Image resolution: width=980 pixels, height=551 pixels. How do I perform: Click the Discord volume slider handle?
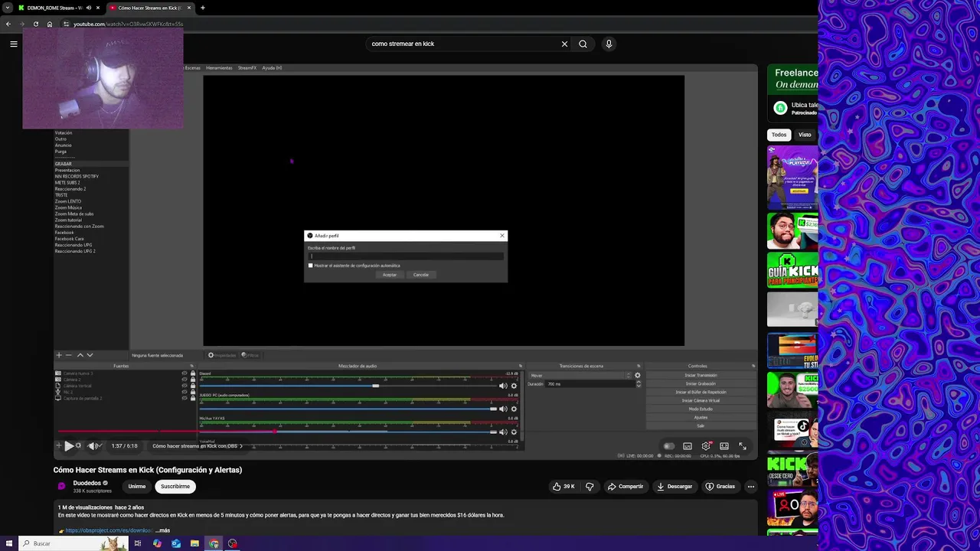click(x=375, y=386)
